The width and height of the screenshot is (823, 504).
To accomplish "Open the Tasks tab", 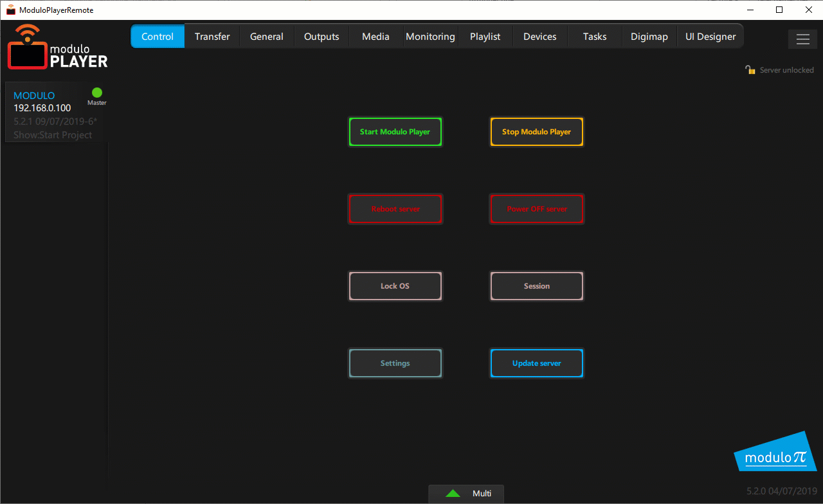I will pos(595,37).
